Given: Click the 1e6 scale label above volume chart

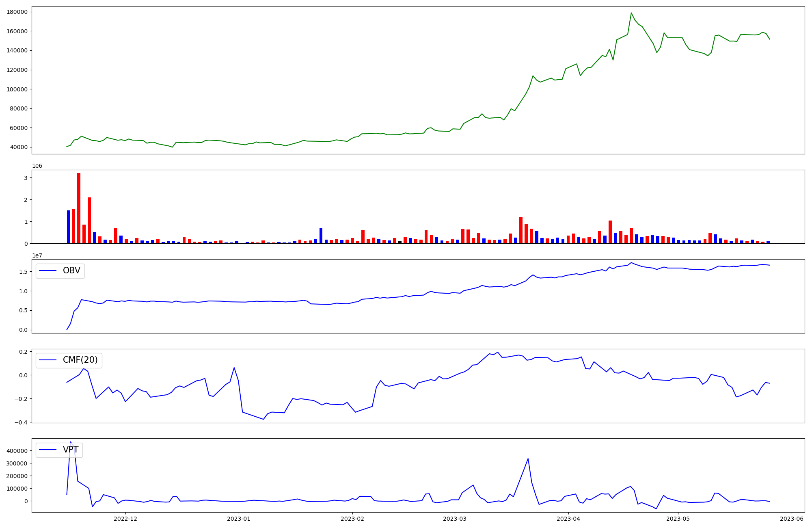Looking at the screenshot, I should pos(37,166).
